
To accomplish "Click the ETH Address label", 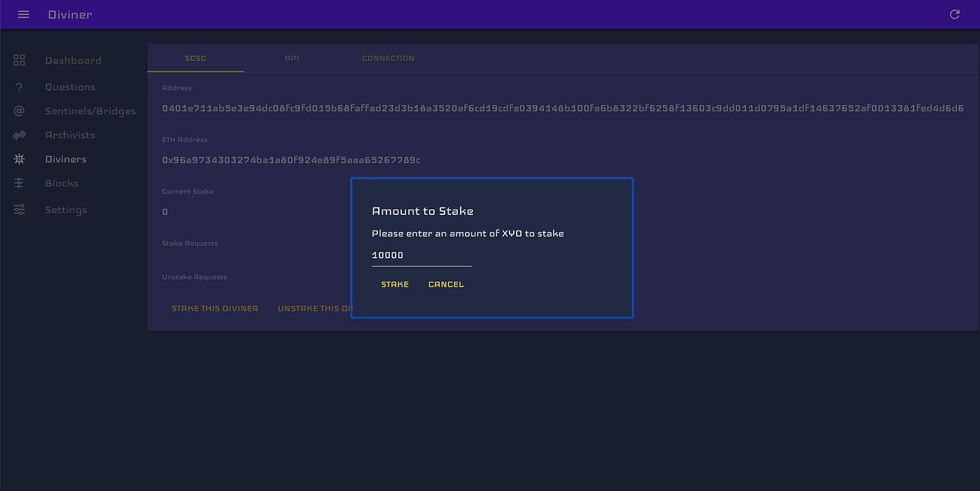I will pyautogui.click(x=185, y=139).
